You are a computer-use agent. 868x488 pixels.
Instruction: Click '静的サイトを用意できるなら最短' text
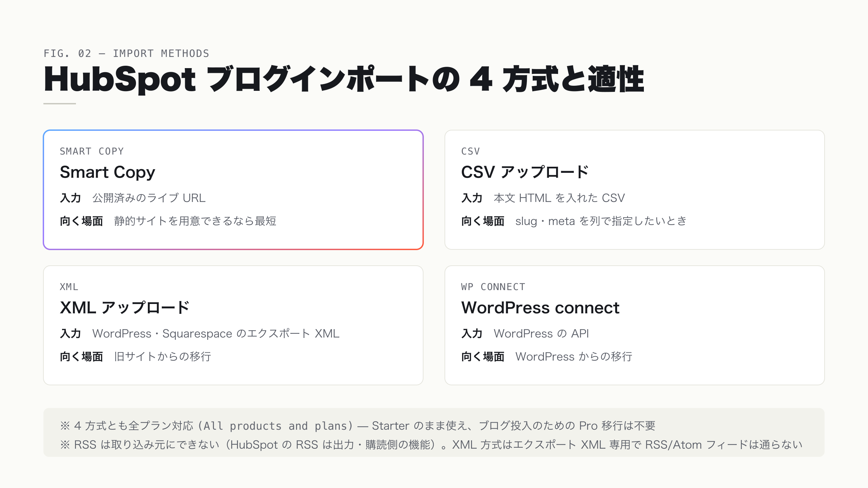coord(195,221)
